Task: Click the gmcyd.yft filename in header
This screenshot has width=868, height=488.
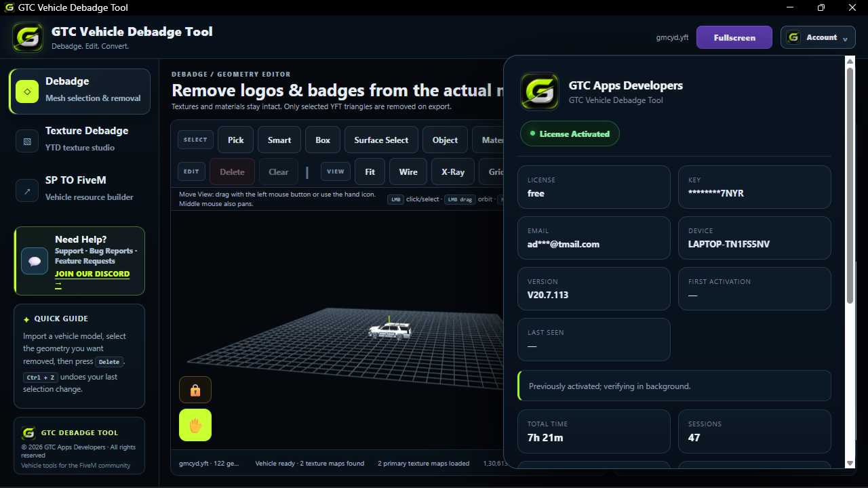Action: (672, 37)
